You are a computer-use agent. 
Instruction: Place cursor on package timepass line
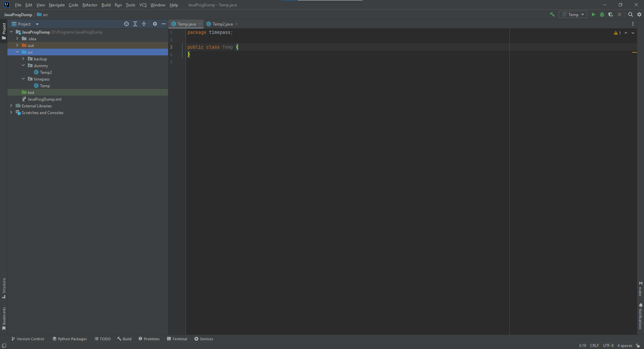click(210, 33)
